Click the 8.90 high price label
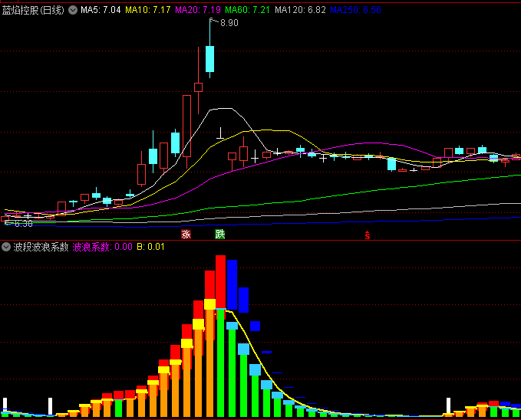 pyautogui.click(x=229, y=24)
